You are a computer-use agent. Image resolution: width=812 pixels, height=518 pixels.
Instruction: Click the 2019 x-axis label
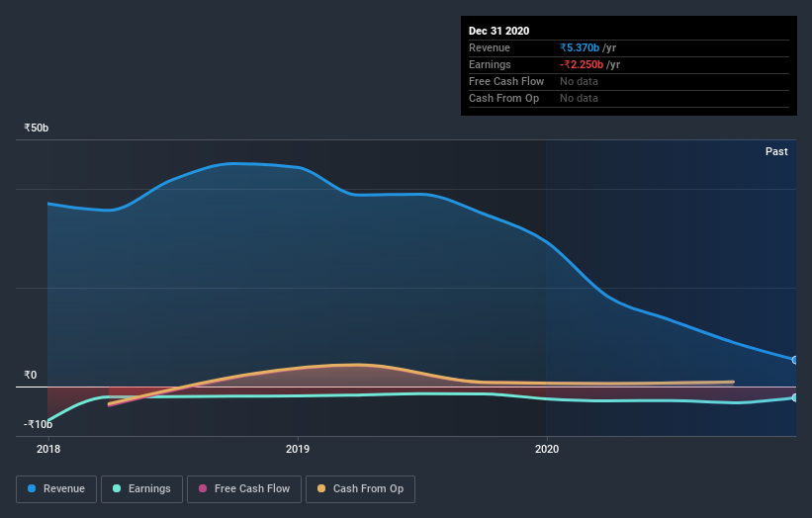pyautogui.click(x=298, y=449)
